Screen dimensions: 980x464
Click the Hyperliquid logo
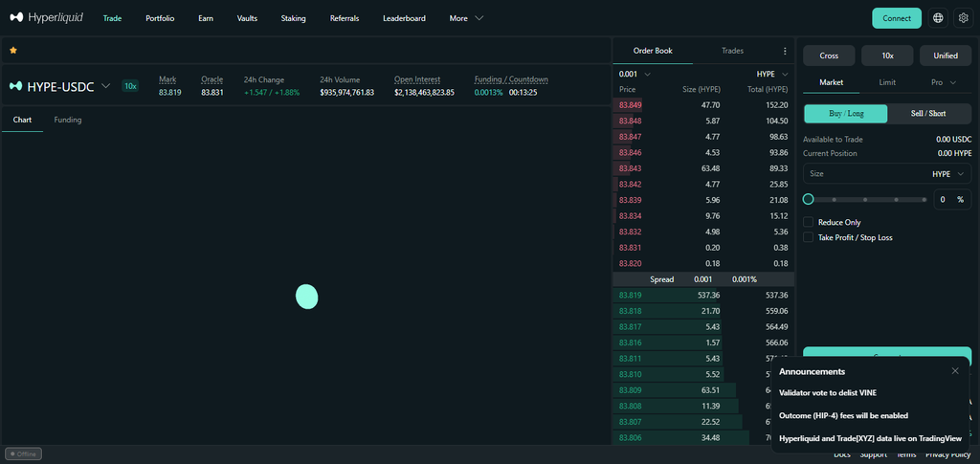coord(46,18)
